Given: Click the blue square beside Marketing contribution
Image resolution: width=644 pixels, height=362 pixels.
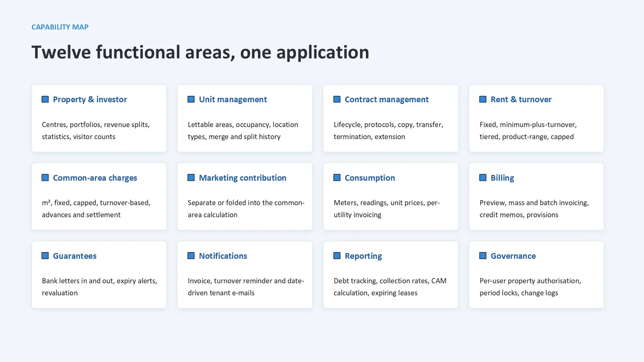Looking at the screenshot, I should point(191,178).
